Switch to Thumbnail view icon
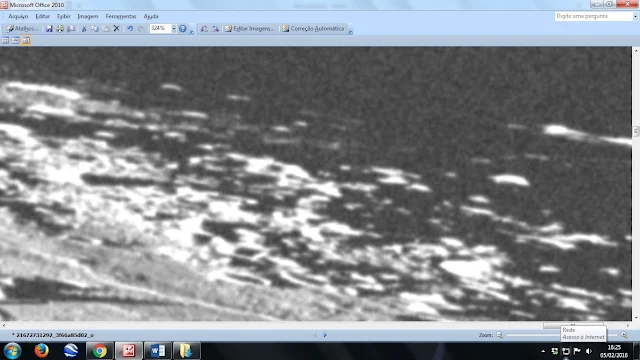The width and height of the screenshot is (640, 360). tap(5, 40)
